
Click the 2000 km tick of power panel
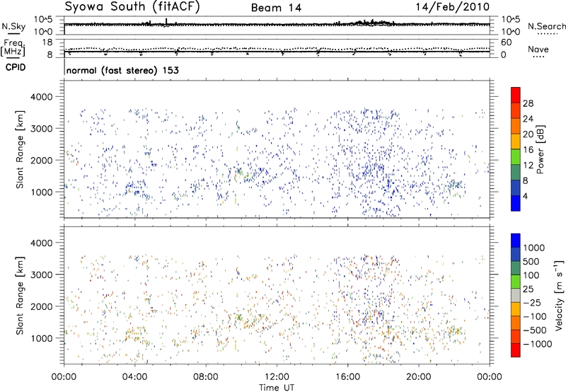click(42, 160)
